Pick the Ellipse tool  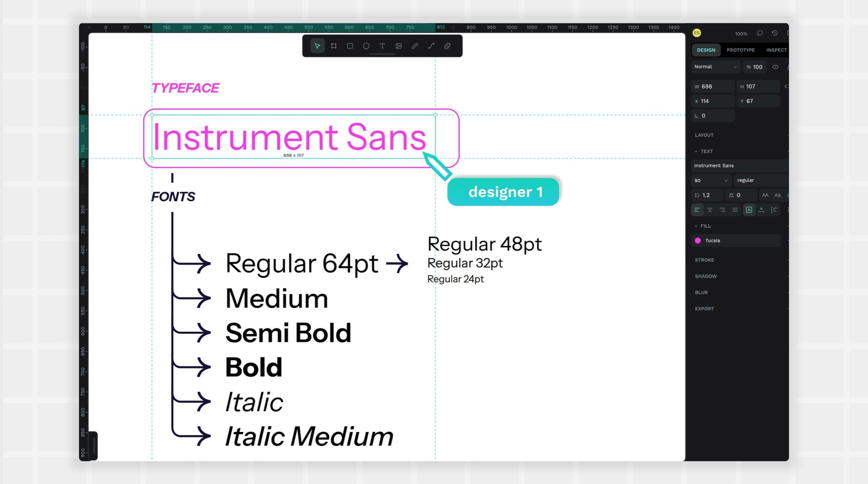click(366, 46)
